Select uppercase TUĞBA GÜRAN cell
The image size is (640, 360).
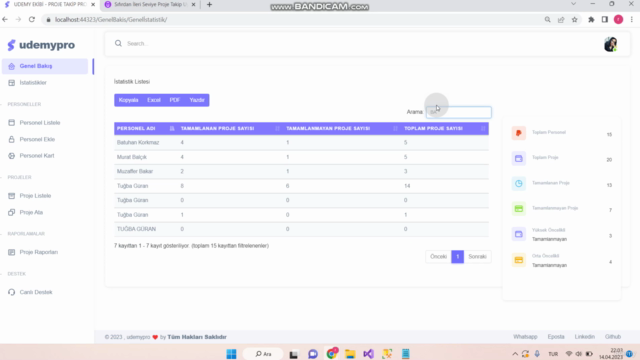[136, 229]
